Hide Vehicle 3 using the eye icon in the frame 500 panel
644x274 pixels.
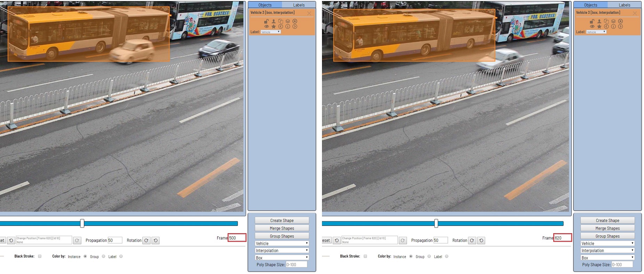[x=266, y=26]
